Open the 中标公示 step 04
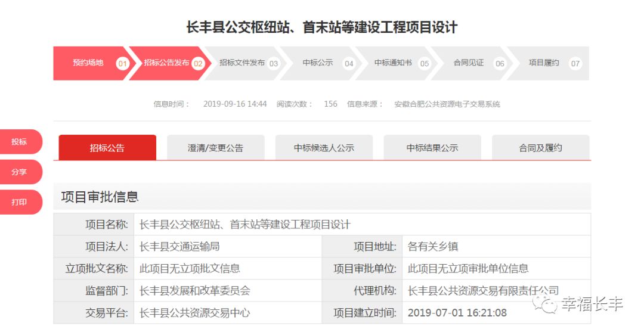The image size is (644, 332). click(323, 63)
